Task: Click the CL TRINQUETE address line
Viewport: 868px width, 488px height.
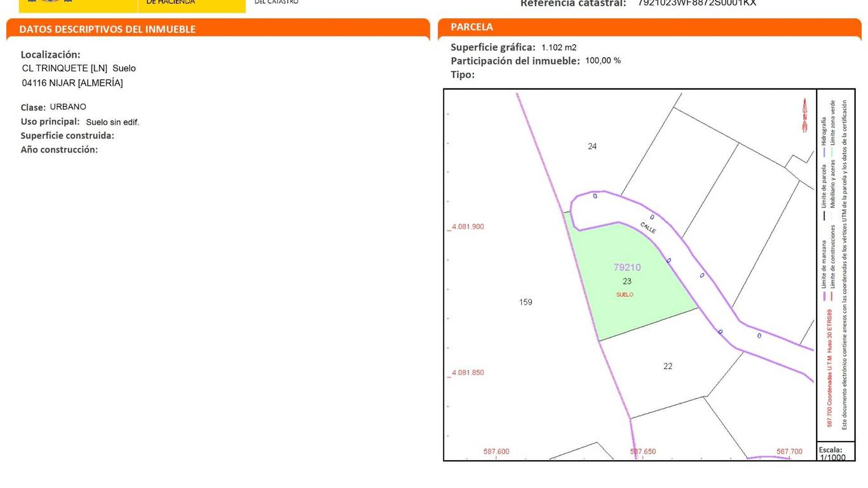Action: point(79,68)
